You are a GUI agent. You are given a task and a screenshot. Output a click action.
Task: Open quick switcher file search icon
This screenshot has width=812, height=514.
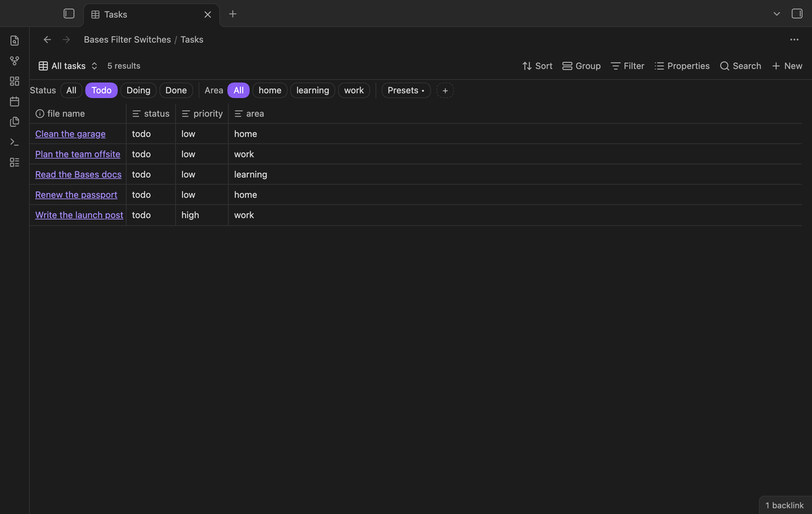click(x=14, y=41)
